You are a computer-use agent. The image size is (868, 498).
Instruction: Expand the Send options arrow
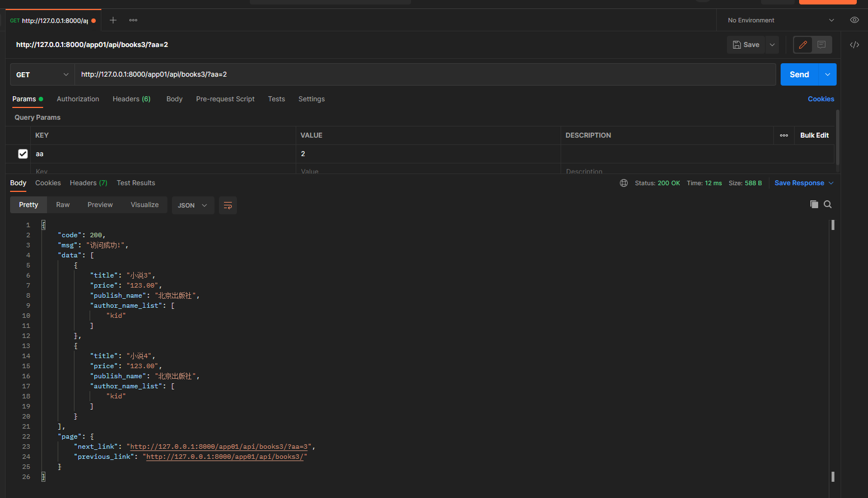[x=828, y=74]
